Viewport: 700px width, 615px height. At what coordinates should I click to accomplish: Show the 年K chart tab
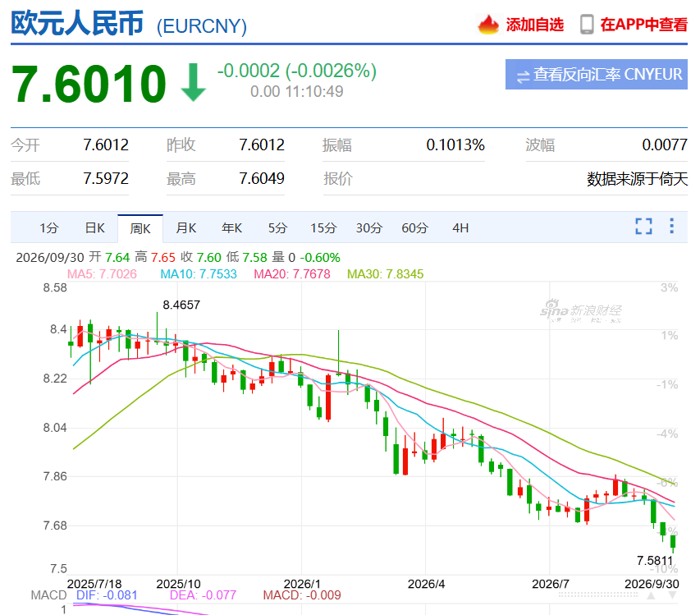[231, 228]
